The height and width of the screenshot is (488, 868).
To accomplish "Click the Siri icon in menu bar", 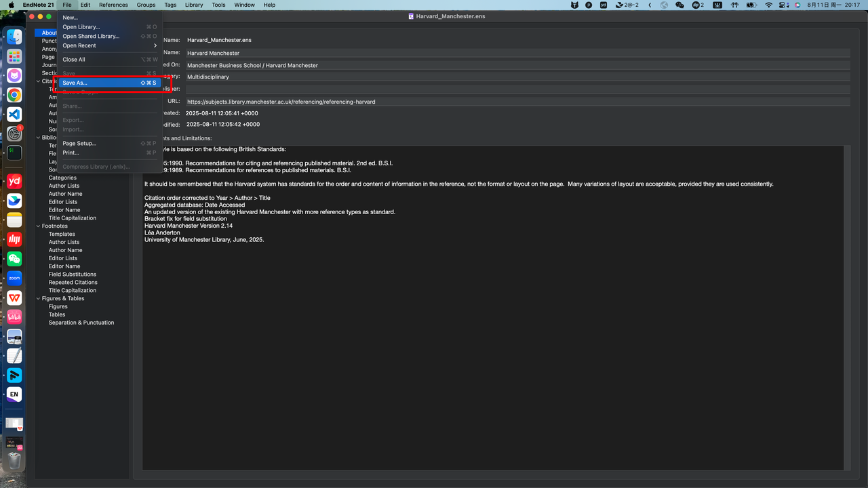I will (x=797, y=5).
